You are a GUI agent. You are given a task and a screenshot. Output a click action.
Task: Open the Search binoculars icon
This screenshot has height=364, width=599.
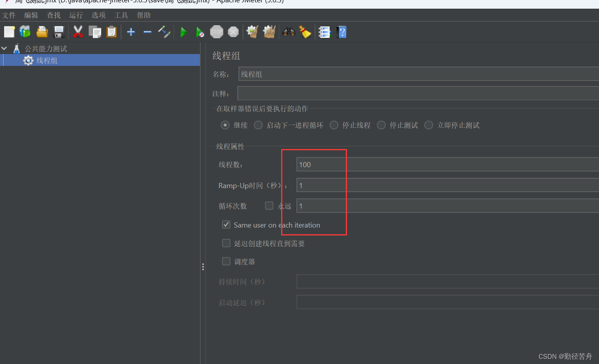tap(289, 32)
